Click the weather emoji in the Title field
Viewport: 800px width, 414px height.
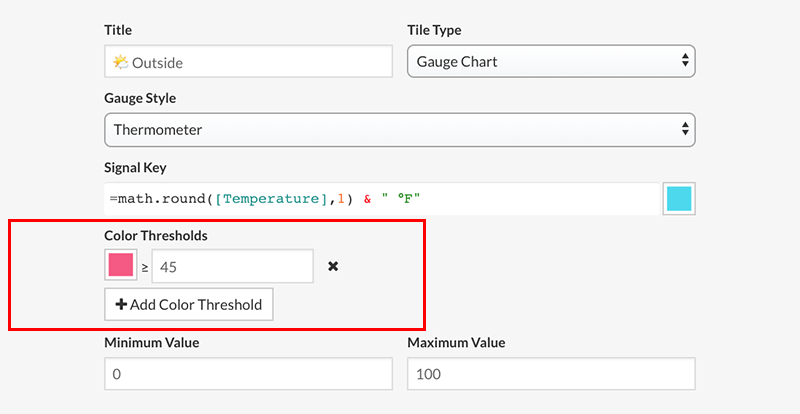point(120,62)
